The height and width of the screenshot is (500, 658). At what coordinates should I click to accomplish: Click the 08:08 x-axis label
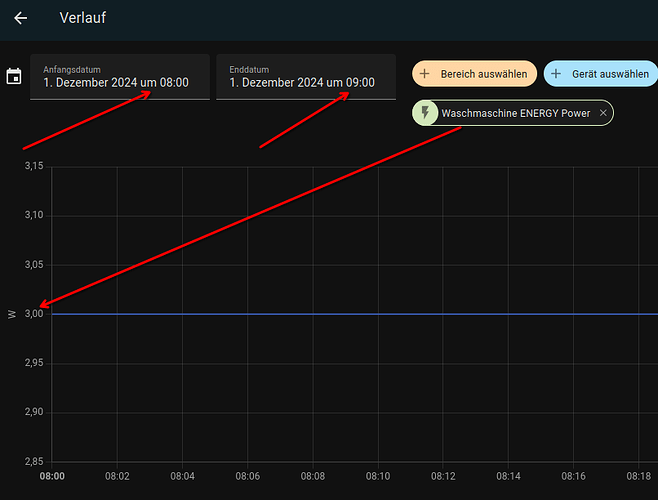pos(313,476)
